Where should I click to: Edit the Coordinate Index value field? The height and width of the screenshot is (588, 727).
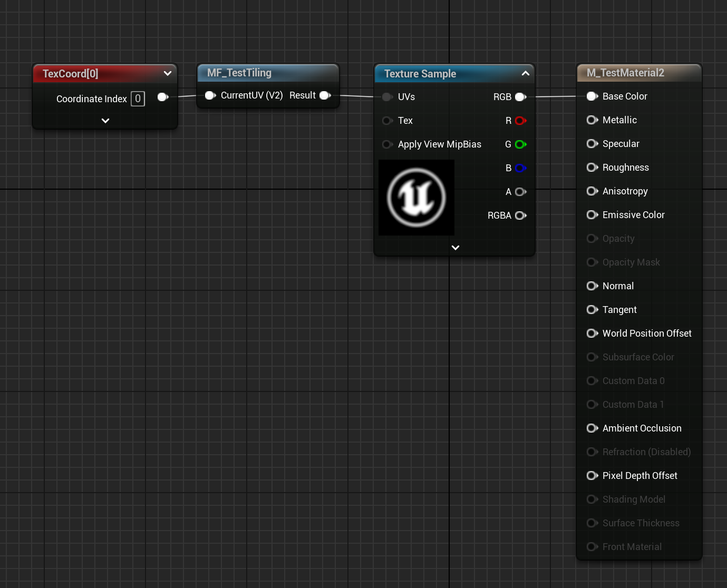[138, 99]
